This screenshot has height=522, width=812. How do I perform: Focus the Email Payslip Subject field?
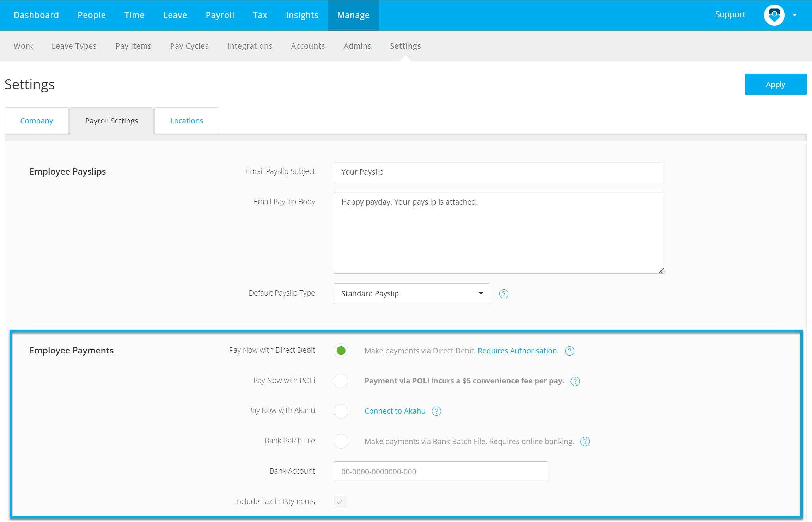tap(499, 172)
